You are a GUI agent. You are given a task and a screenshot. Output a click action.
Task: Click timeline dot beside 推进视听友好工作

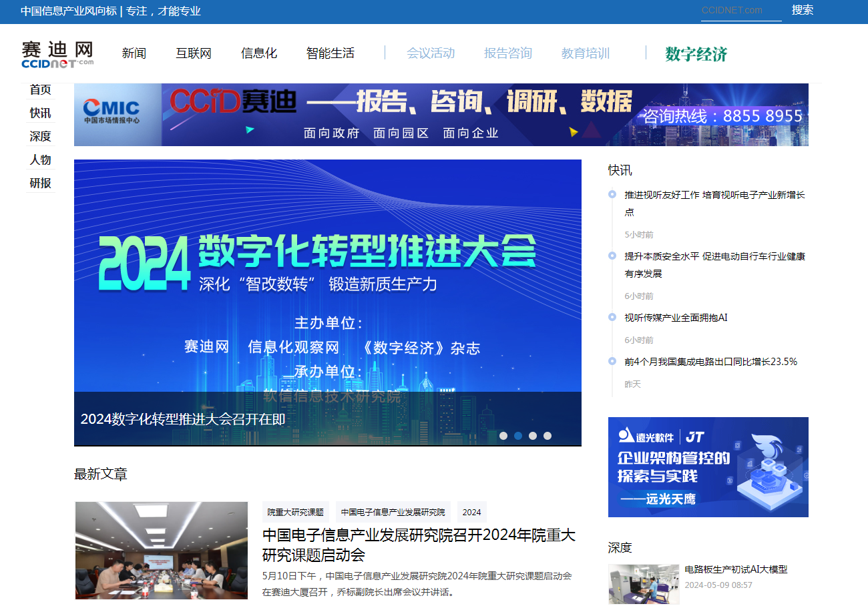(612, 194)
